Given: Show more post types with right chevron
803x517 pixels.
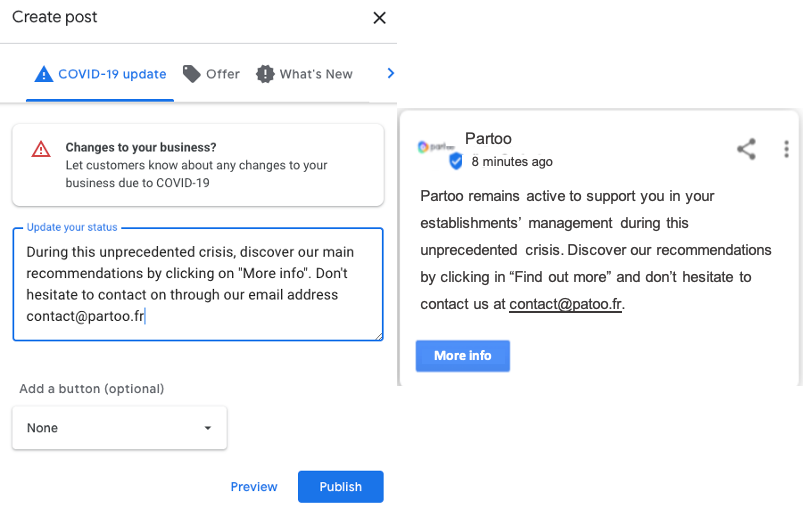Looking at the screenshot, I should (x=391, y=73).
